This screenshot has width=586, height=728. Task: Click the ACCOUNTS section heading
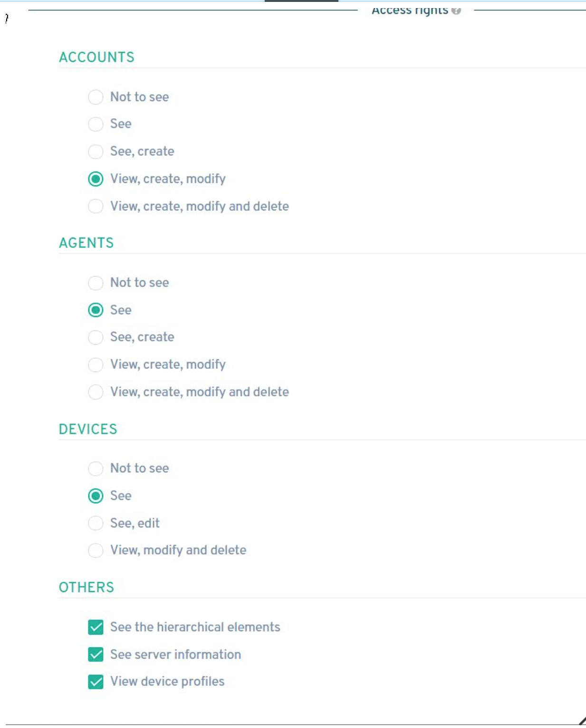[x=96, y=57]
